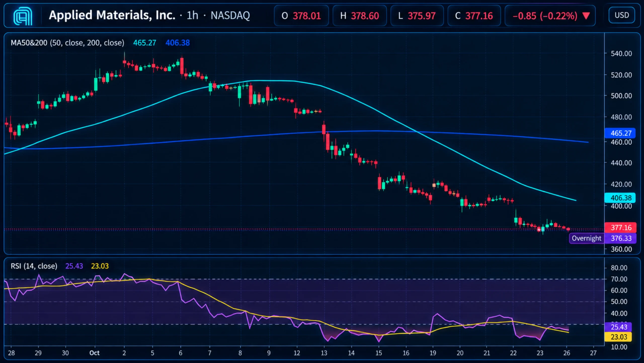This screenshot has width=644, height=363.
Task: Click the red 377.16 last price tag
Action: click(x=621, y=227)
